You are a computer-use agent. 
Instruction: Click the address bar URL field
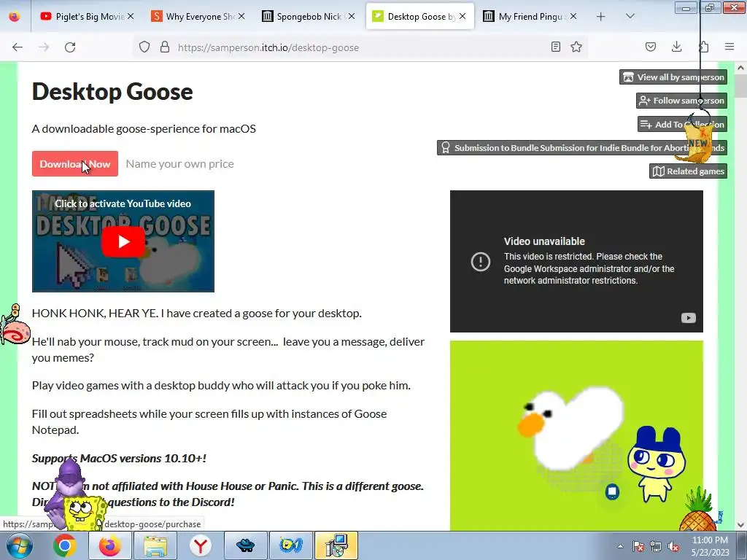coord(360,47)
